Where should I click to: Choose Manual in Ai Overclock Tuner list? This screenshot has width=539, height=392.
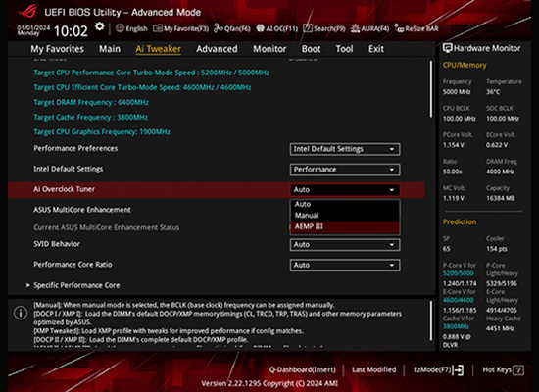pos(345,216)
